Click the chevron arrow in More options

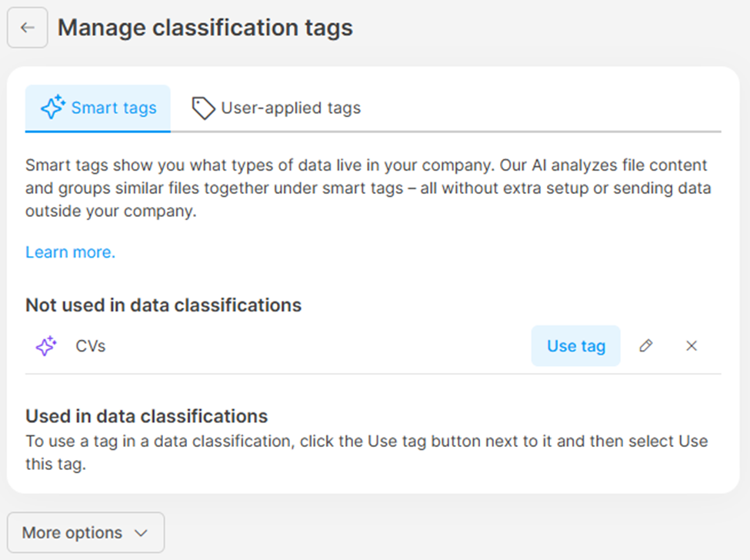pyautogui.click(x=141, y=533)
